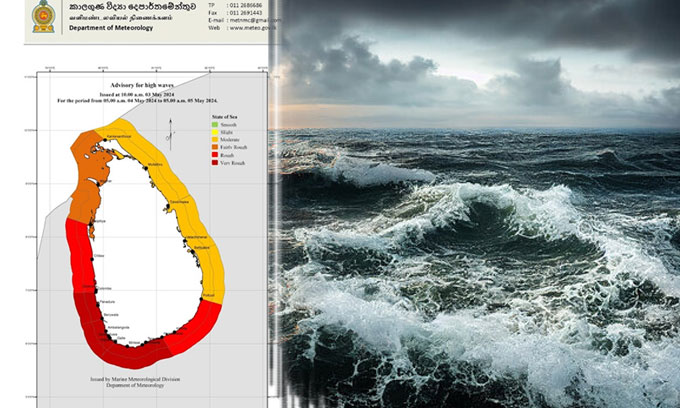Click the 'Slight' legend label
The height and width of the screenshot is (408, 680).
[x=226, y=132]
